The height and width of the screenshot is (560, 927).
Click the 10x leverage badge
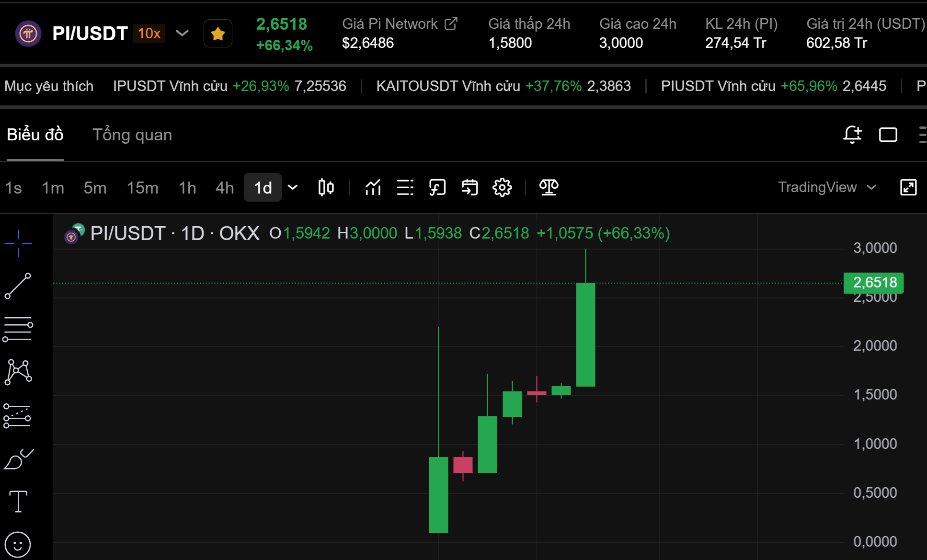149,34
